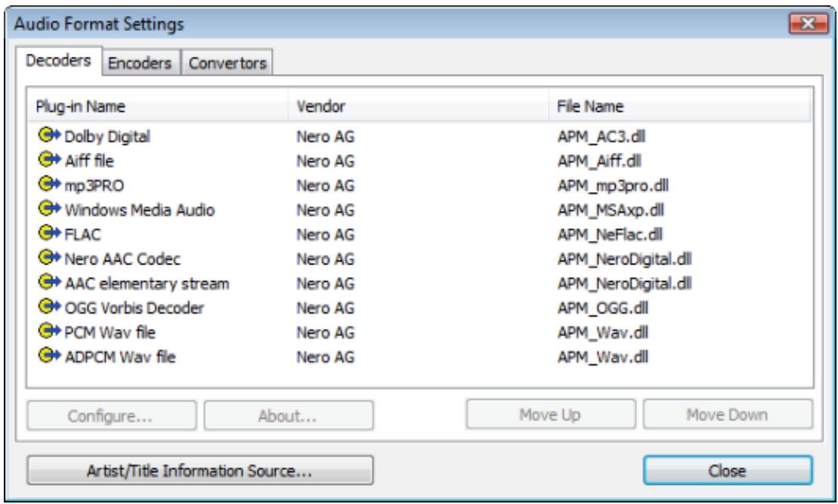Click the Windows Media Audio plug-in icon

point(49,209)
